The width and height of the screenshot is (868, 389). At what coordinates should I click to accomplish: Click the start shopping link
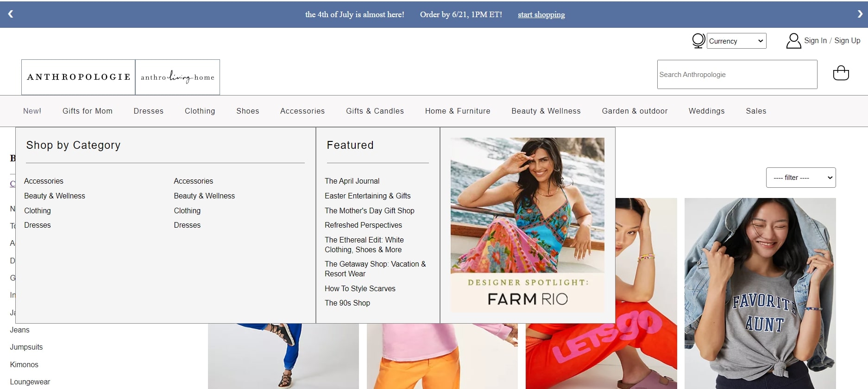tap(541, 14)
